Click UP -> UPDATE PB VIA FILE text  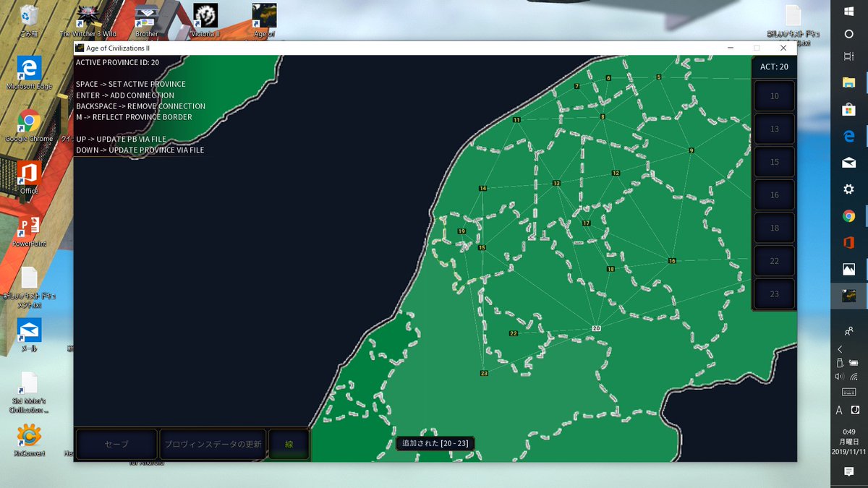121,139
